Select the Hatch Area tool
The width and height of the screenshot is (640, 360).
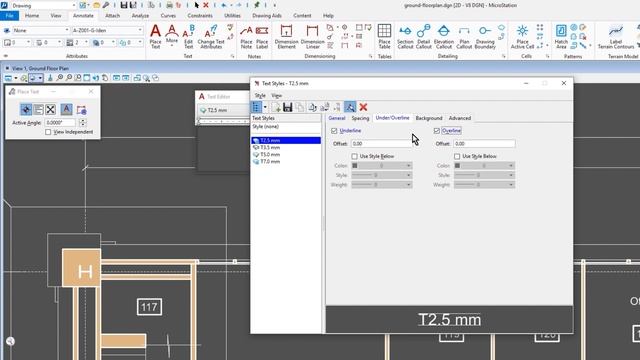click(x=561, y=37)
